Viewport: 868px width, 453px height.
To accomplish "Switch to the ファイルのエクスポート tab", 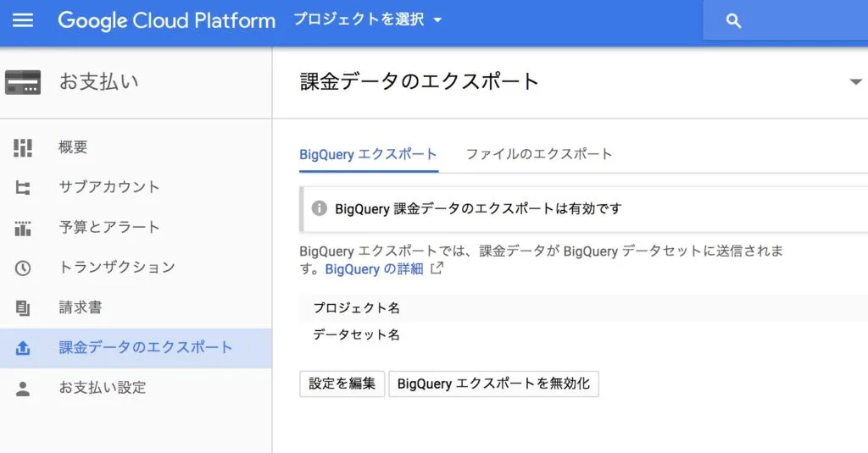I will 538,154.
